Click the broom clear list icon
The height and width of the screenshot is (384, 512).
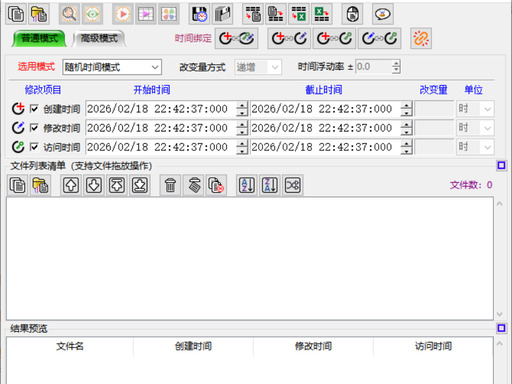pos(194,185)
